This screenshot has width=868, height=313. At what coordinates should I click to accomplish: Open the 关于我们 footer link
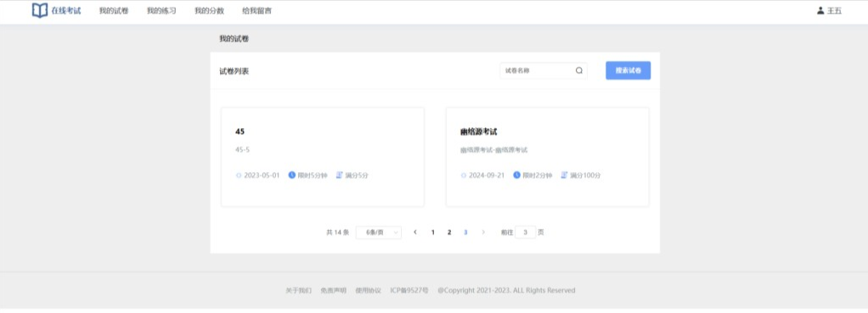pyautogui.click(x=298, y=290)
